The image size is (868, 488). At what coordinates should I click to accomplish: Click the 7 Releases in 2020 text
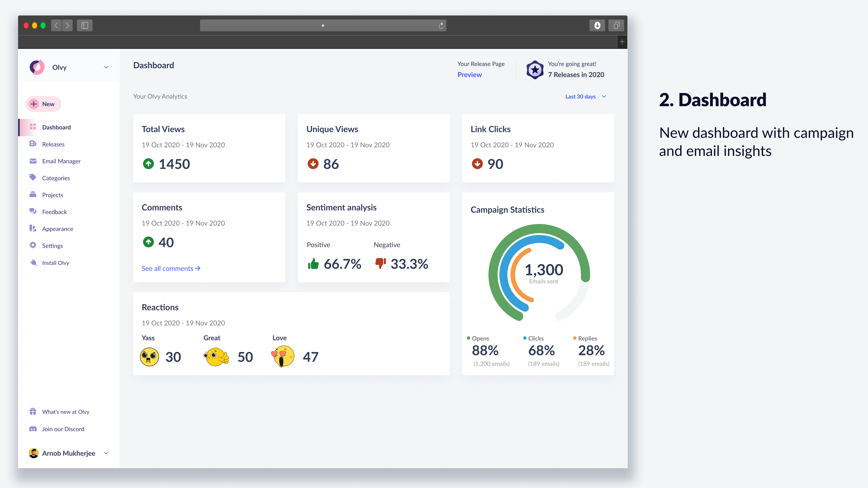tap(576, 75)
